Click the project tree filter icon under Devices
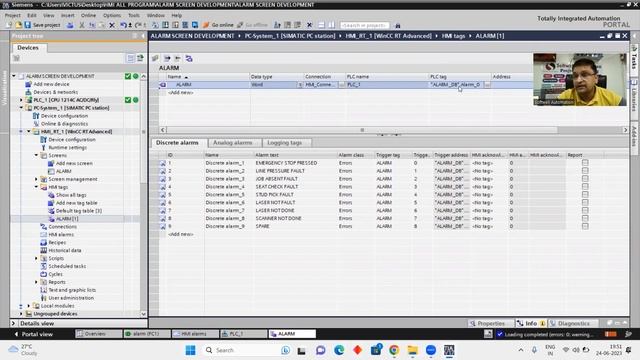This screenshot has height=360, width=640. pos(16,58)
